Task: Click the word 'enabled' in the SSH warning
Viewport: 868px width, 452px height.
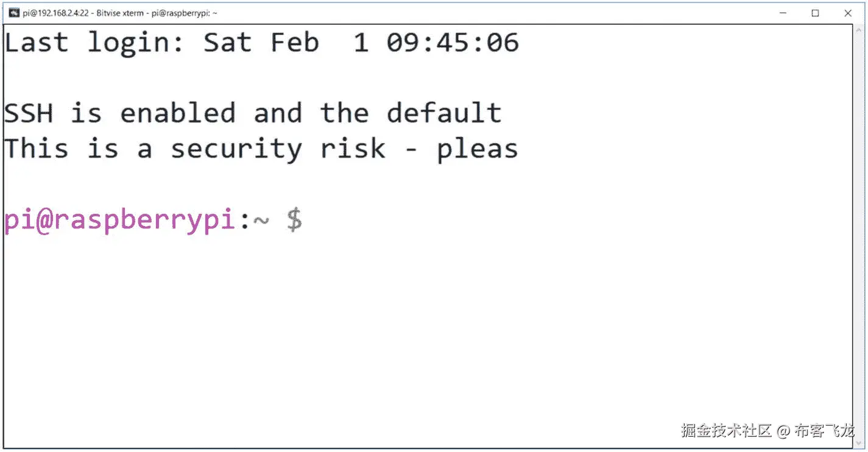Action: click(177, 113)
